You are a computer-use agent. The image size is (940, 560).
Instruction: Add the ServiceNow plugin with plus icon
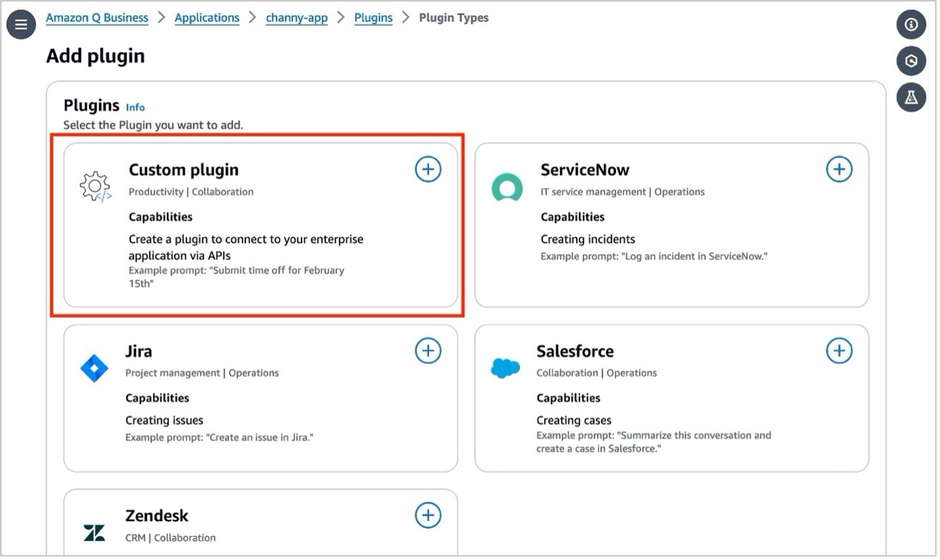coord(839,169)
